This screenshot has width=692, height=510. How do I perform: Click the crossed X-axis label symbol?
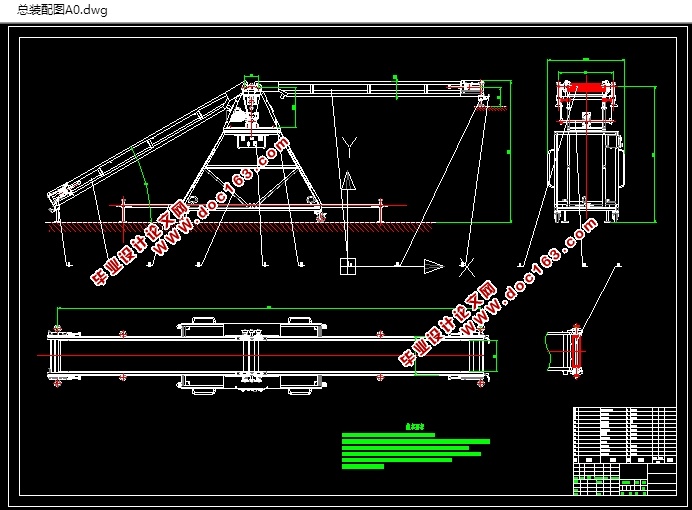[x=466, y=266]
